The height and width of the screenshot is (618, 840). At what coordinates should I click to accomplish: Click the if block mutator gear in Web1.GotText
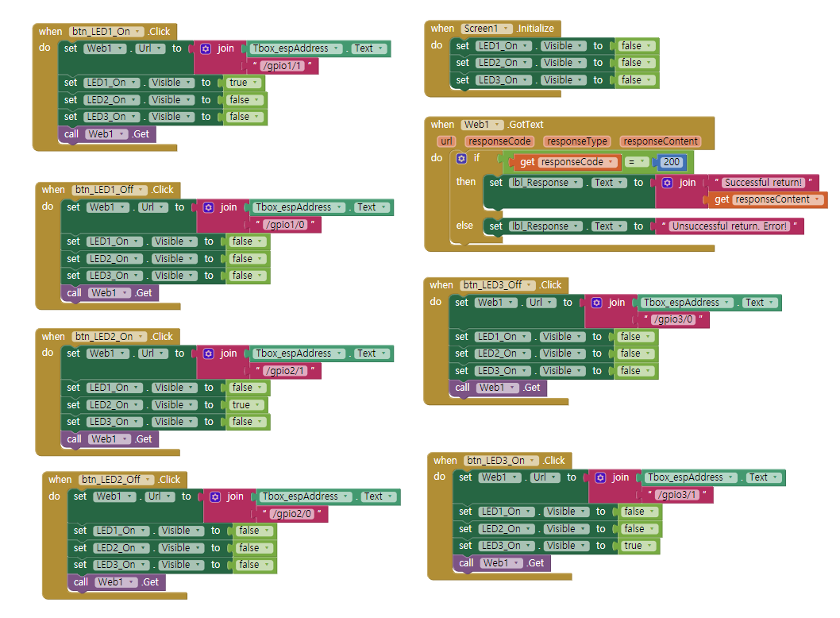coord(461,158)
